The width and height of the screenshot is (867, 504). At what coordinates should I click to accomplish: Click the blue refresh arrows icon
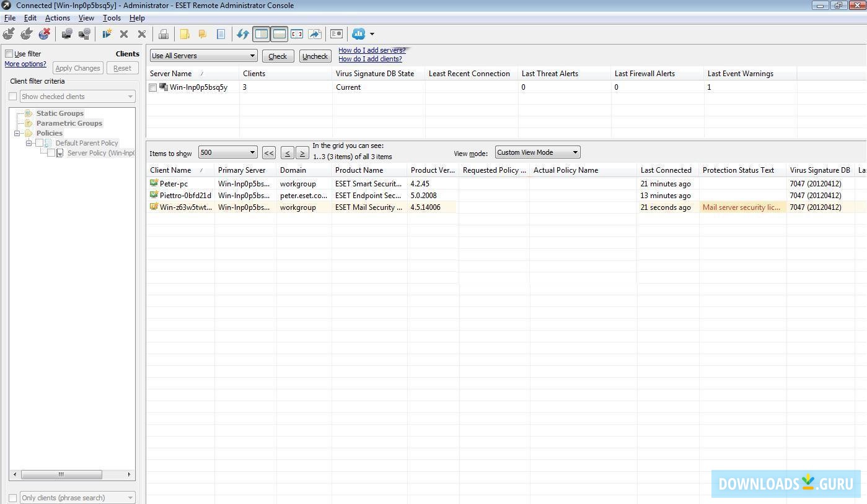click(242, 34)
